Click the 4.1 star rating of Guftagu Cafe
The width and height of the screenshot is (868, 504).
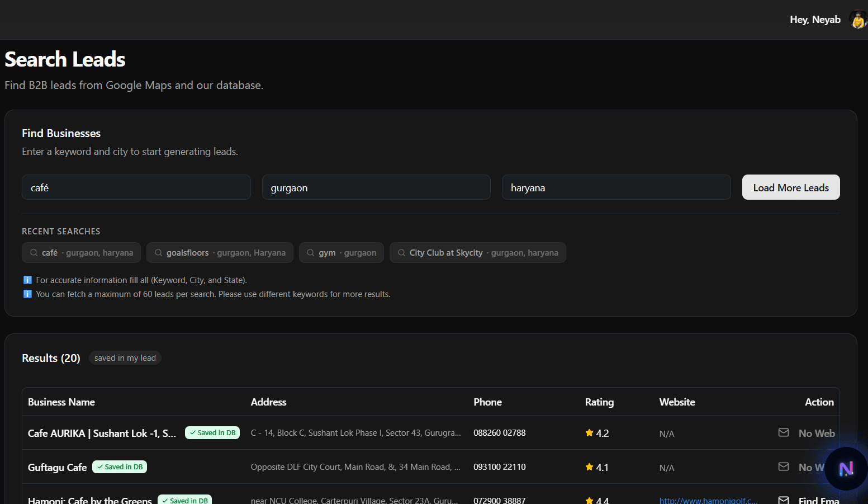pos(597,467)
